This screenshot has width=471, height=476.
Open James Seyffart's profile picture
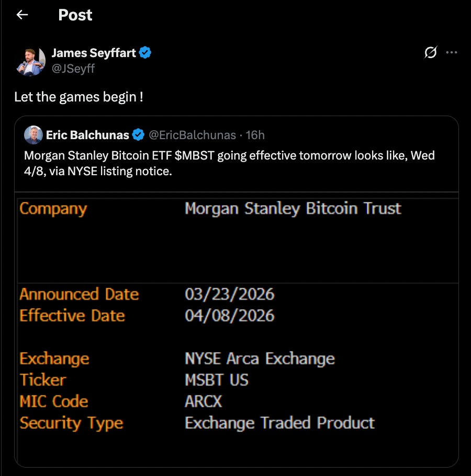pyautogui.click(x=30, y=59)
